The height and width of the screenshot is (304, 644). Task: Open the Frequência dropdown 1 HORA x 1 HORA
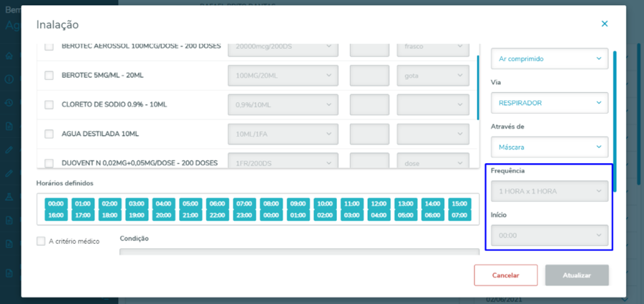point(550,191)
